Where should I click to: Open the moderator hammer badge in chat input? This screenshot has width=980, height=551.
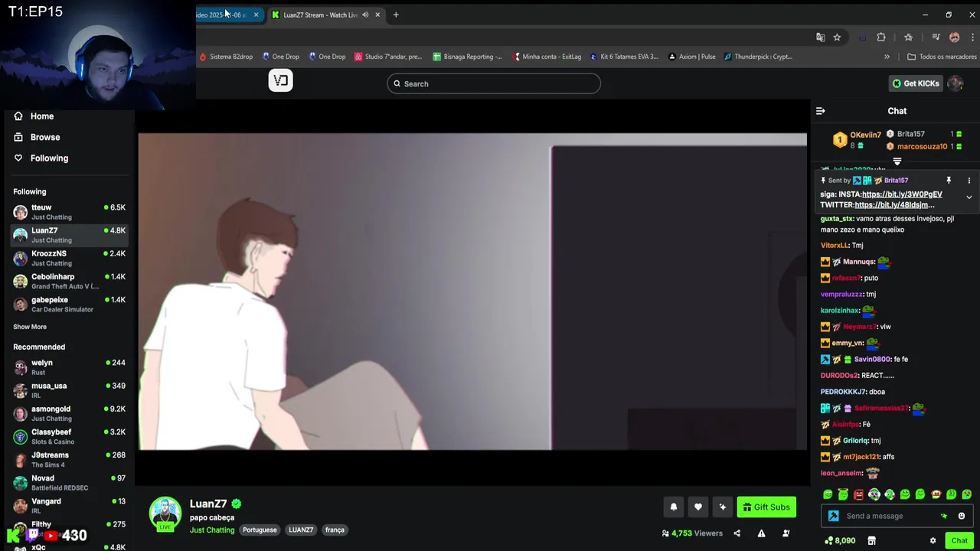tap(834, 516)
